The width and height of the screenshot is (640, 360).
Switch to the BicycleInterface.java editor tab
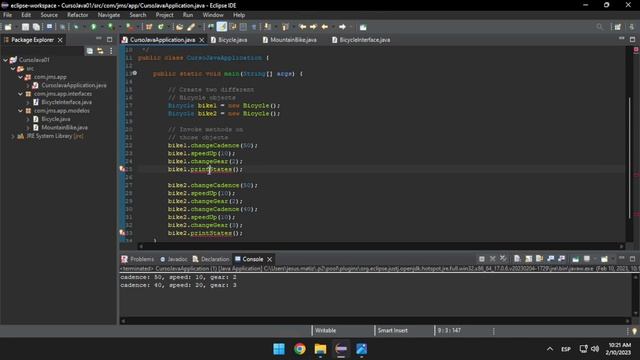pyautogui.click(x=361, y=40)
